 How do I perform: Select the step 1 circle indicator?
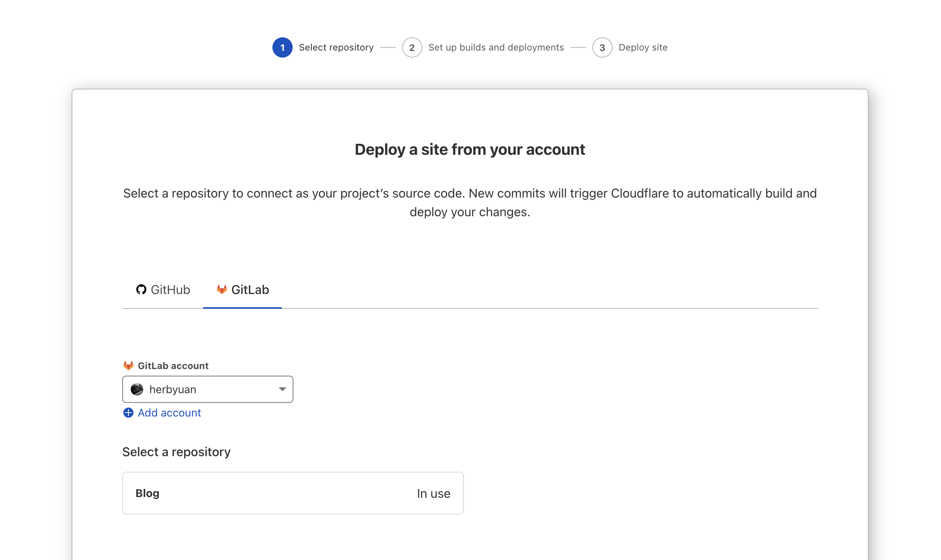[x=283, y=47]
